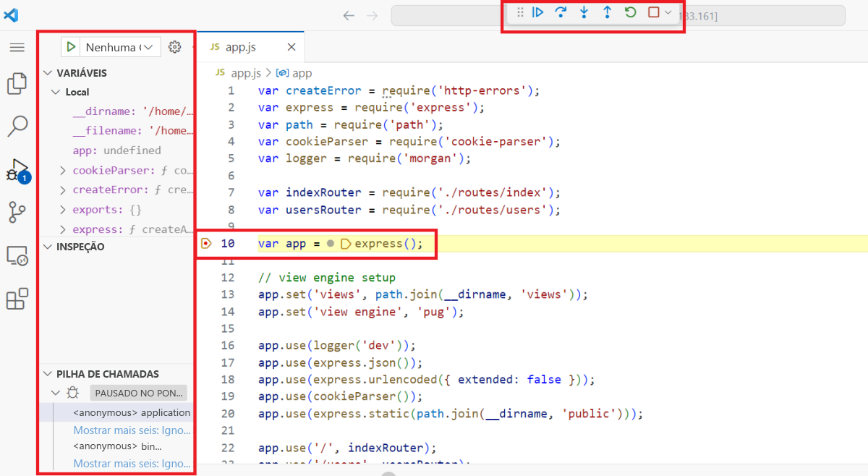This screenshot has width=868, height=476.
Task: Click 'false' keyword on line 18
Action: tap(545, 379)
